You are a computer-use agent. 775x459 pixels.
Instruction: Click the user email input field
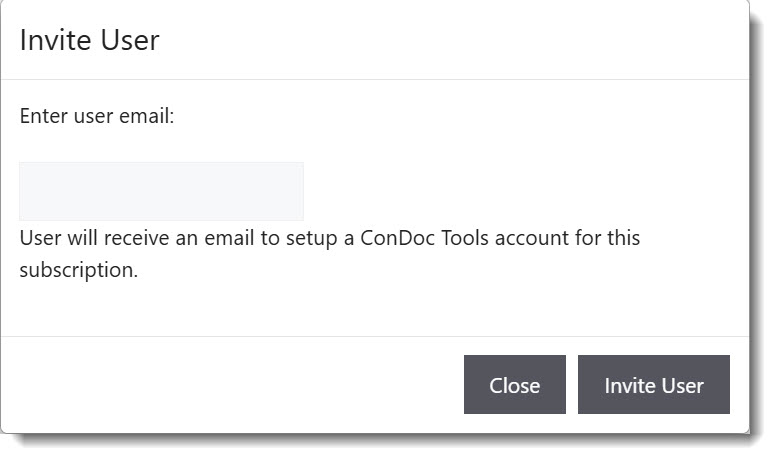[x=161, y=191]
